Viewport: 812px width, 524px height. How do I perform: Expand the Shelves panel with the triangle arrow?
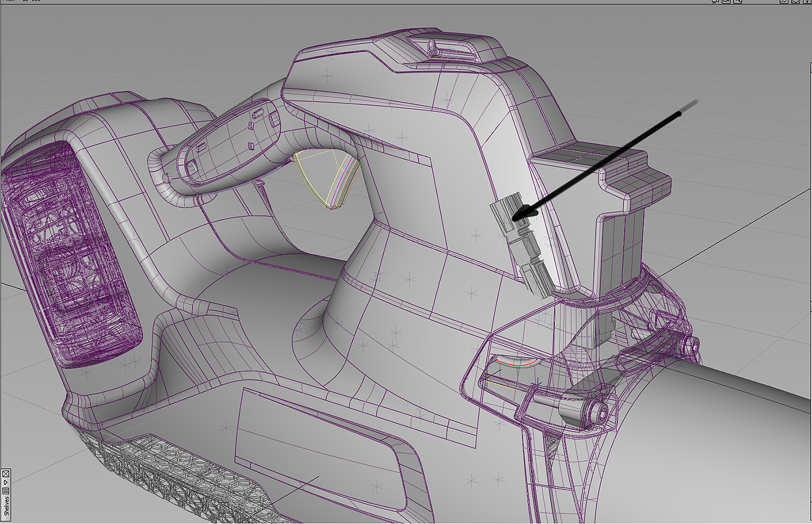point(6,482)
